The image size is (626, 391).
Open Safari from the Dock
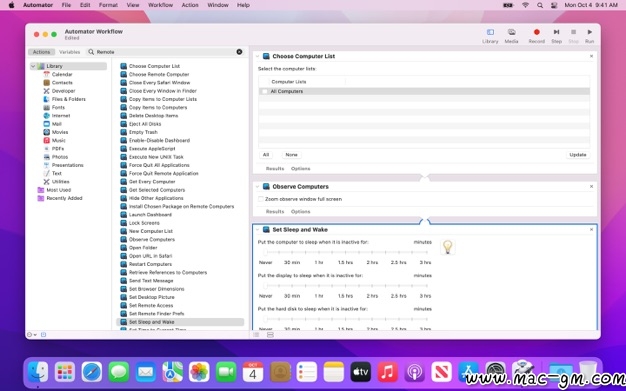click(x=92, y=372)
